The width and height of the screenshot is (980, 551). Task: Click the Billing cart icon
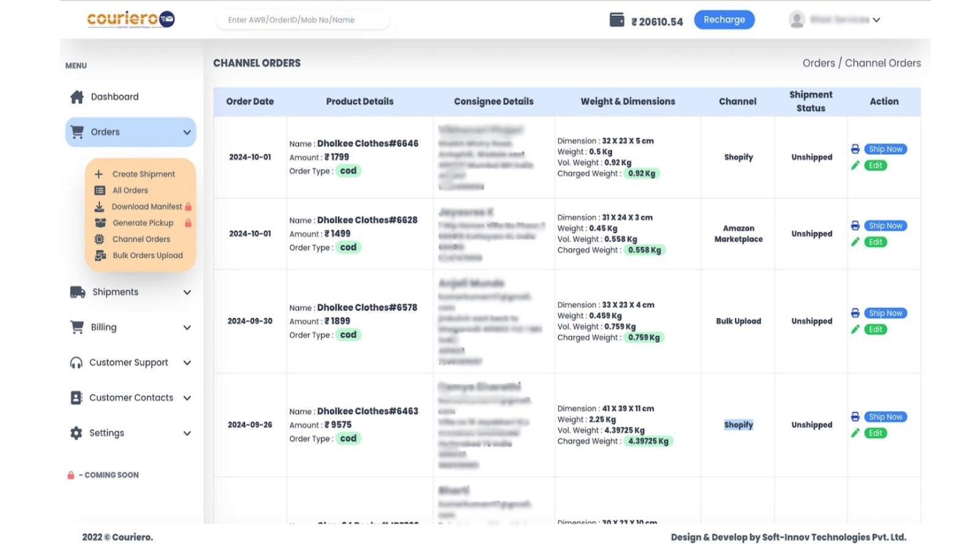pos(77,327)
